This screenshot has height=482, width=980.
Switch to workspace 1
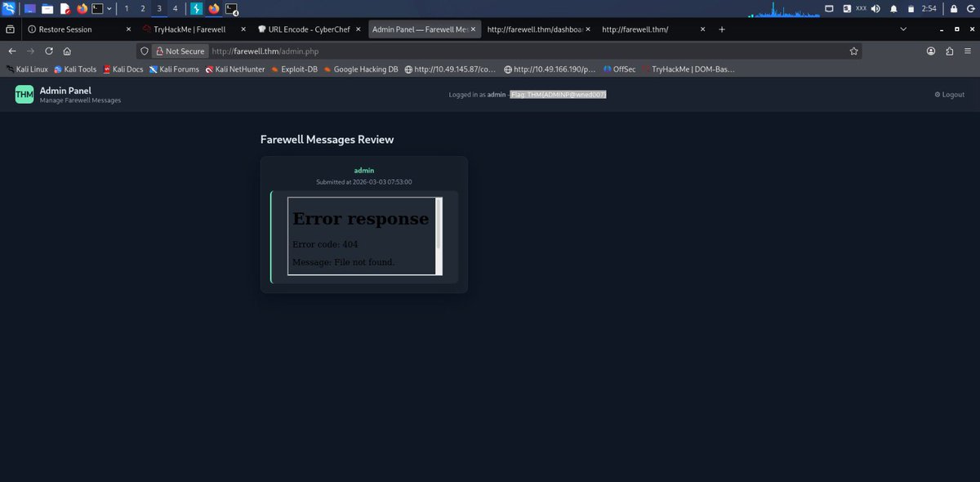(x=127, y=9)
